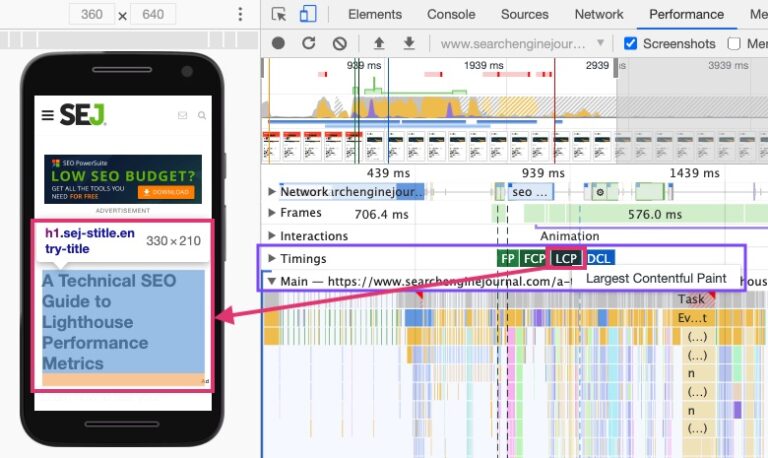Screen dimensions: 768x458
Task: Activate the inspect element picker icon
Action: pos(279,14)
